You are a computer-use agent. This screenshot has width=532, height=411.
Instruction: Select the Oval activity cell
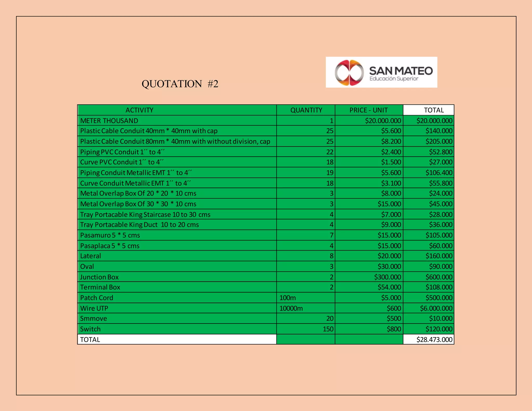pos(87,267)
